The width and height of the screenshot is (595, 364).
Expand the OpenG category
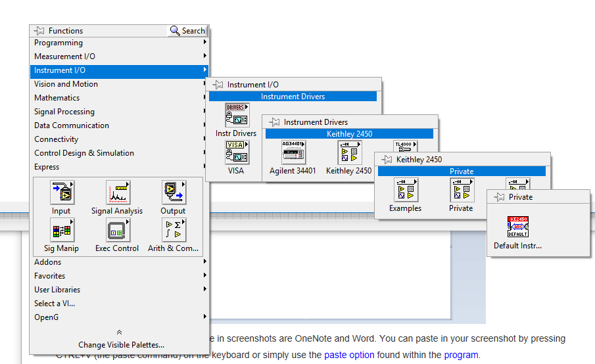[119, 317]
